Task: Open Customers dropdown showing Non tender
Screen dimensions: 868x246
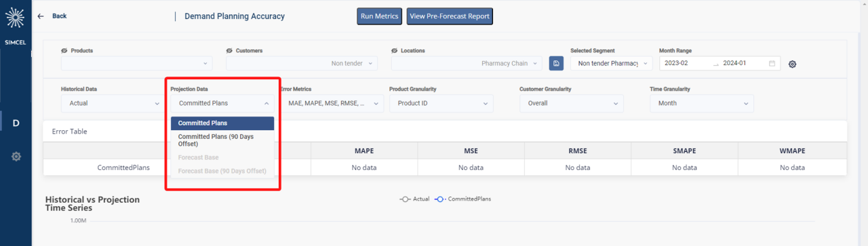Action: click(x=302, y=63)
